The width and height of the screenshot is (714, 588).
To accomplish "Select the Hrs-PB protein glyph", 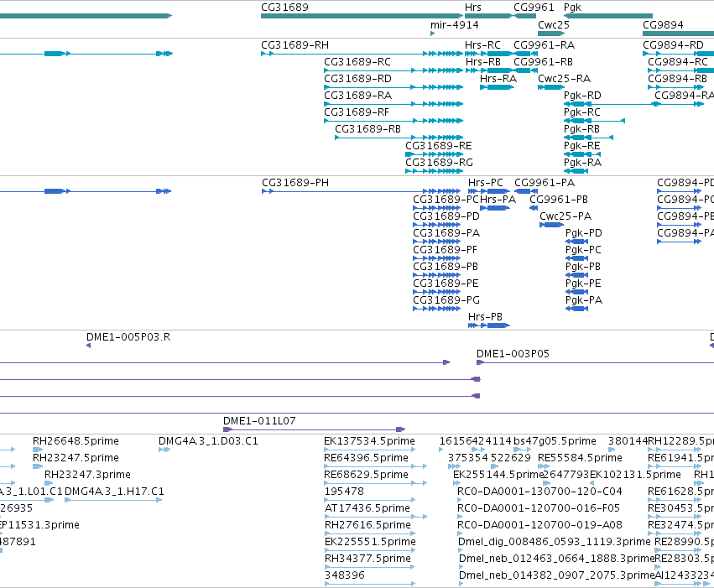I will pyautogui.click(x=488, y=325).
